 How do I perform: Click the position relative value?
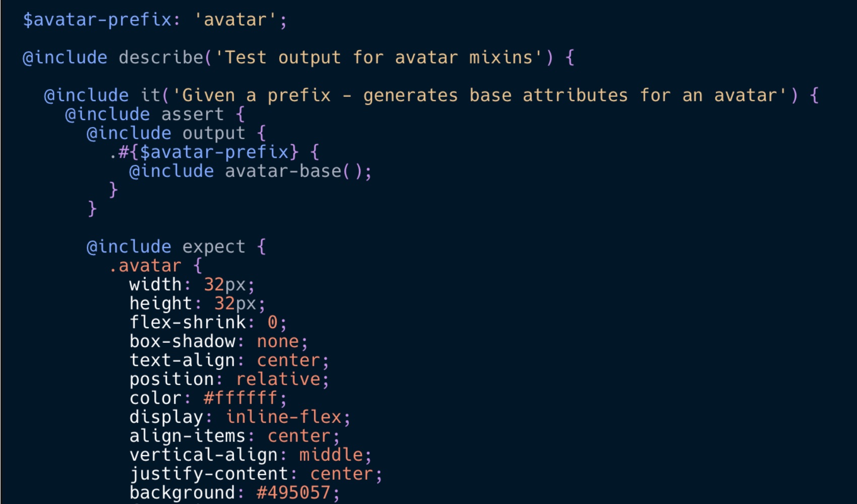point(278,379)
